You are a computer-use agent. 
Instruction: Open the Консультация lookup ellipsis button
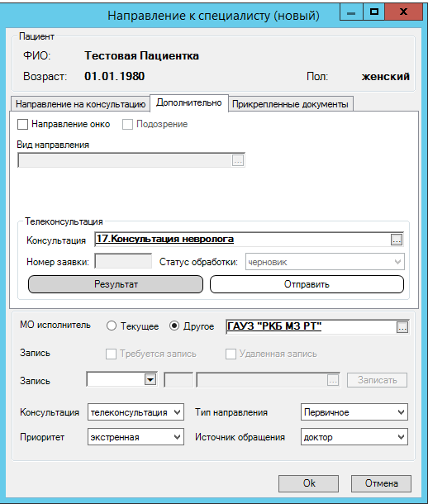(x=397, y=240)
